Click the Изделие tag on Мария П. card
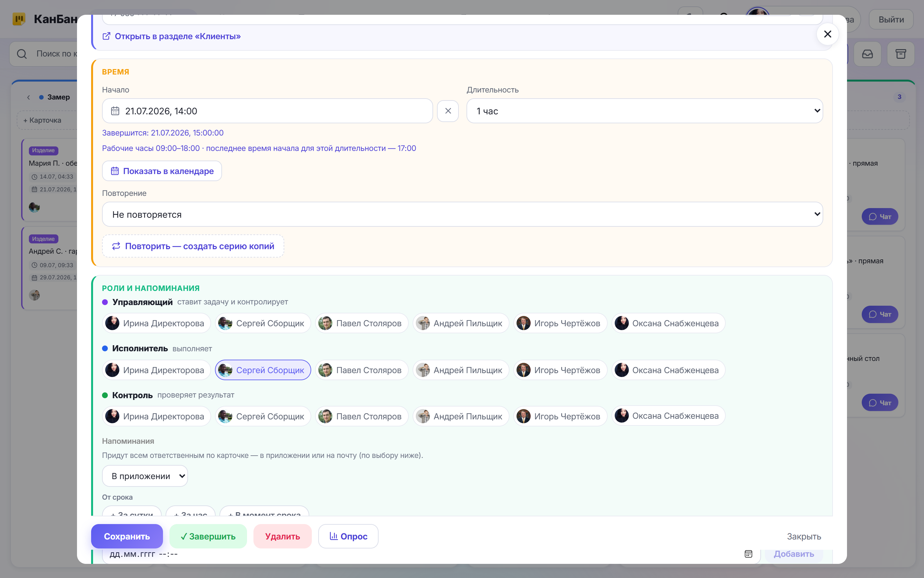This screenshot has width=924, height=578. [x=43, y=150]
